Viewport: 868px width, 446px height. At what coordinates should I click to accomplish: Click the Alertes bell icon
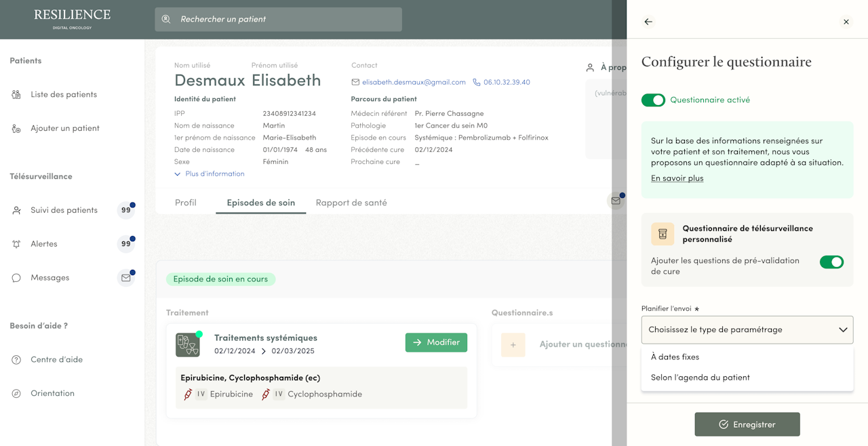tap(16, 245)
